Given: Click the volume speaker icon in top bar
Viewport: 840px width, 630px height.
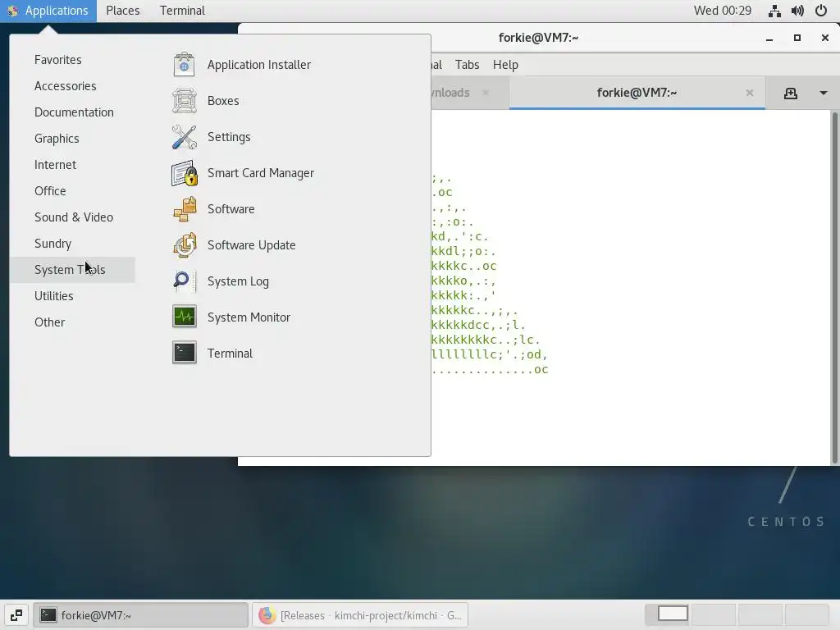Looking at the screenshot, I should click(x=797, y=11).
